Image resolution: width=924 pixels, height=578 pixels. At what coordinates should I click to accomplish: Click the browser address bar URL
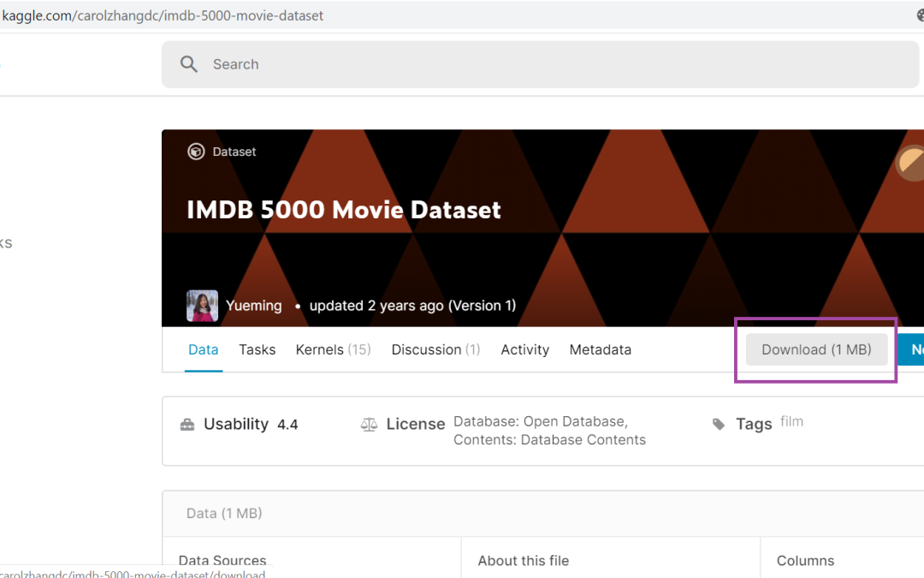[163, 15]
